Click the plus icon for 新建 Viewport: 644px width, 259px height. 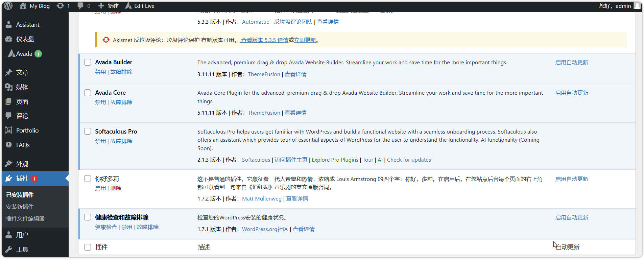[101, 6]
